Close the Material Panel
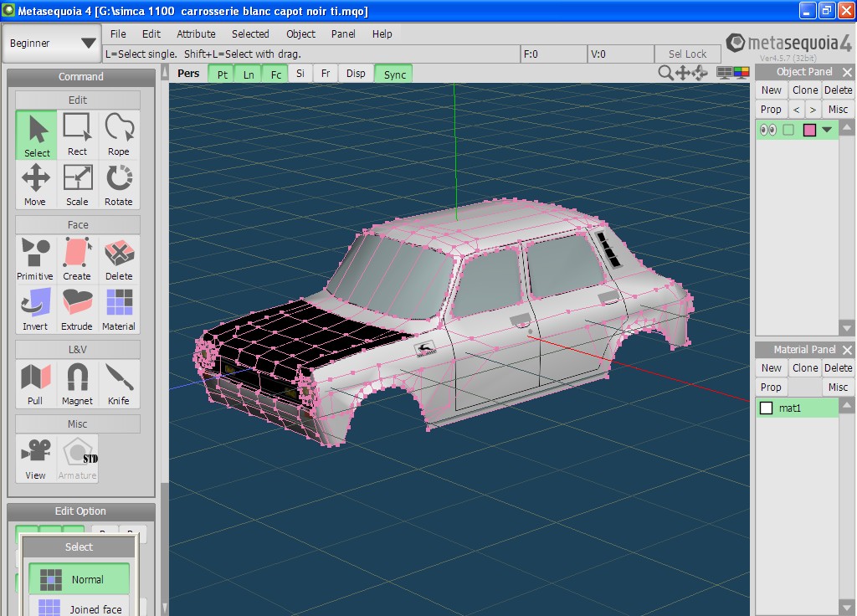The height and width of the screenshot is (616, 857). [x=847, y=350]
